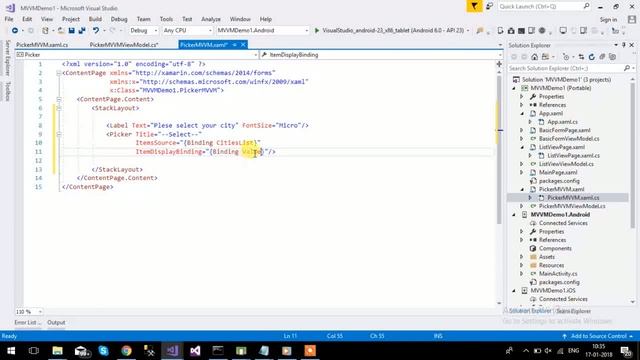Click Search Solution Explorer field
This screenshot has width=640, height=360.
click(571, 69)
